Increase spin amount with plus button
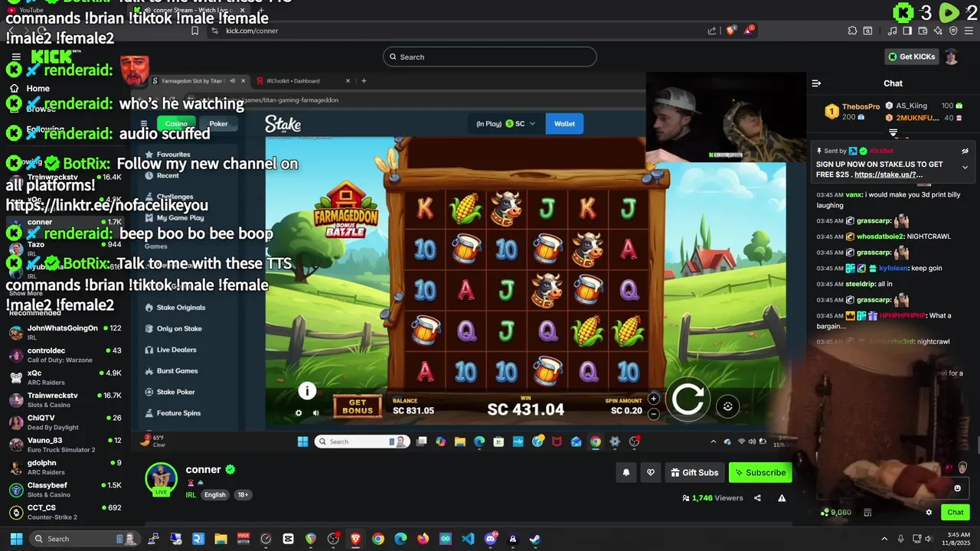This screenshot has height=551, width=980. 653,398
